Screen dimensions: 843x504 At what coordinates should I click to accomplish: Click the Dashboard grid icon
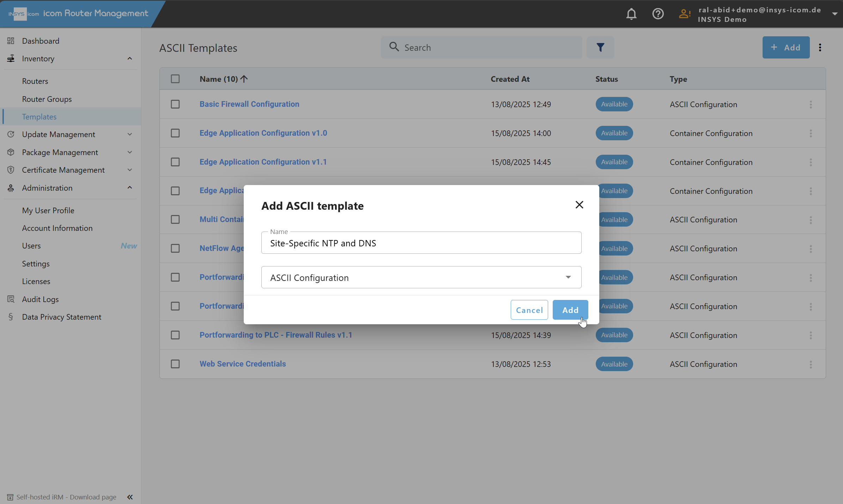(11, 41)
